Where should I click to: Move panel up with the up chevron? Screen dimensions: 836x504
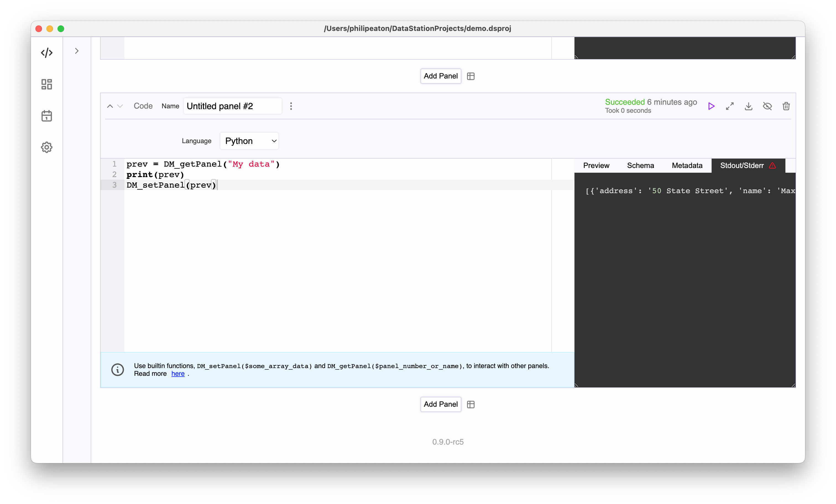point(110,106)
